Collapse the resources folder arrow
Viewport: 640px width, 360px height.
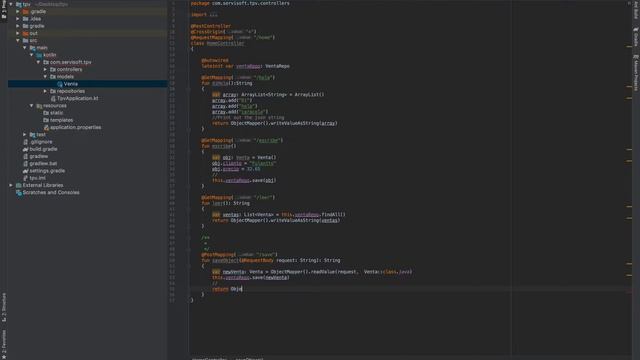pos(31,106)
